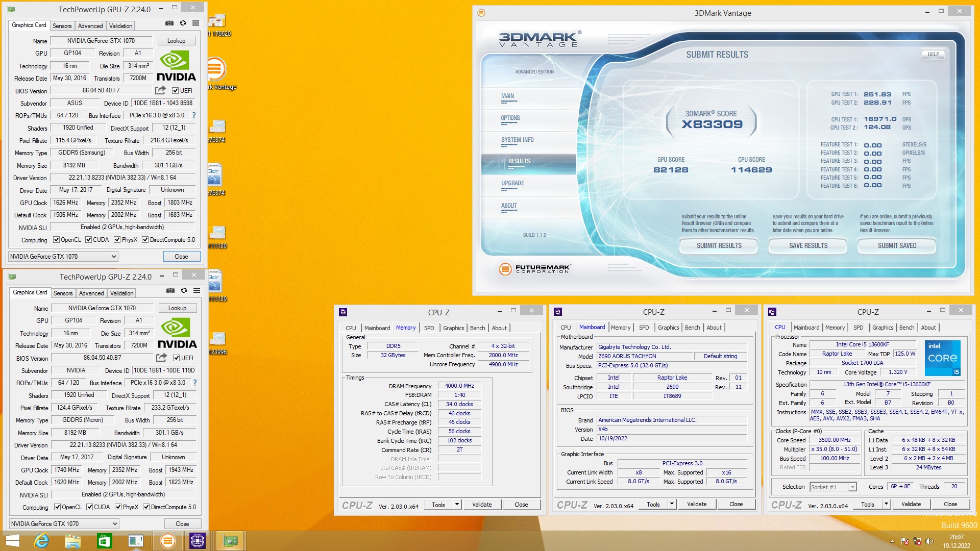Open File Explorer from the taskbar
This screenshot has height=551, width=980.
pos(73,541)
